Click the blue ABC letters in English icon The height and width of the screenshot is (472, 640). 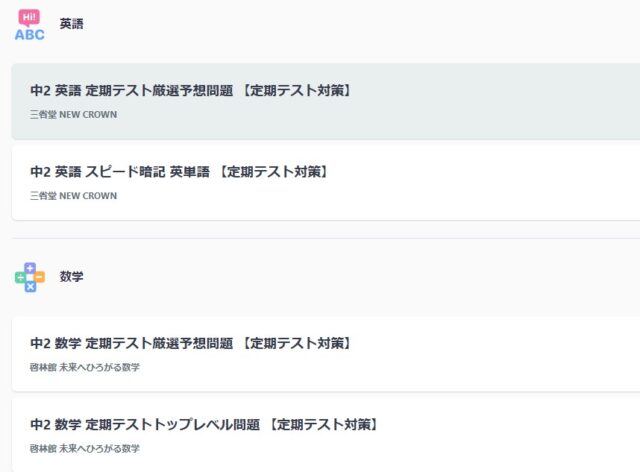(x=30, y=33)
